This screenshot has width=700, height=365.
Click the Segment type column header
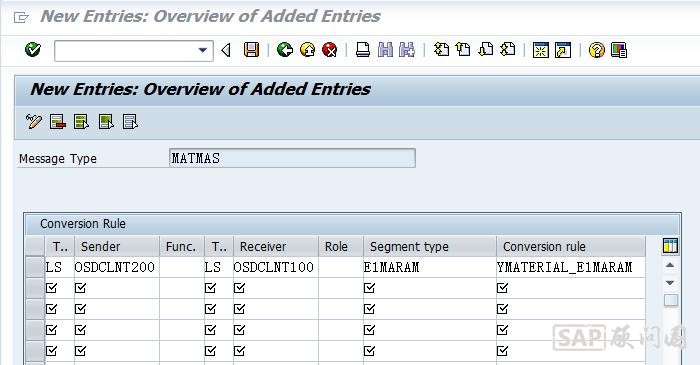click(x=429, y=246)
